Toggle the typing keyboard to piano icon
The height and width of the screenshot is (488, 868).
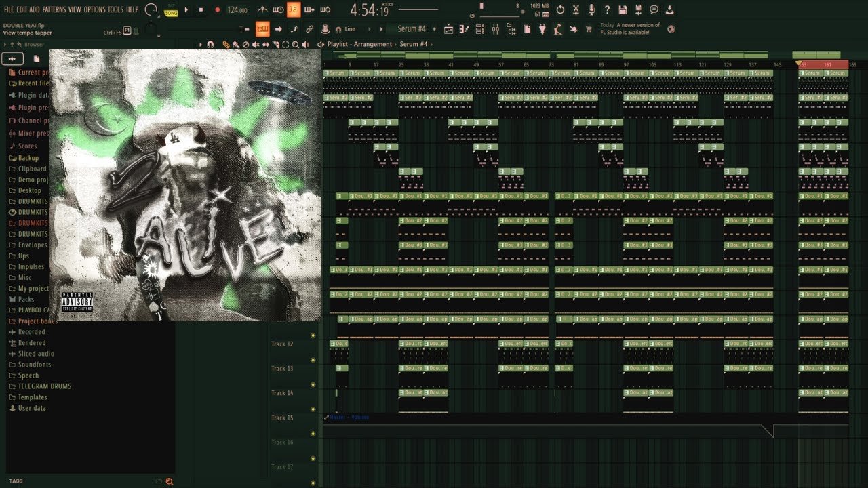tap(262, 29)
